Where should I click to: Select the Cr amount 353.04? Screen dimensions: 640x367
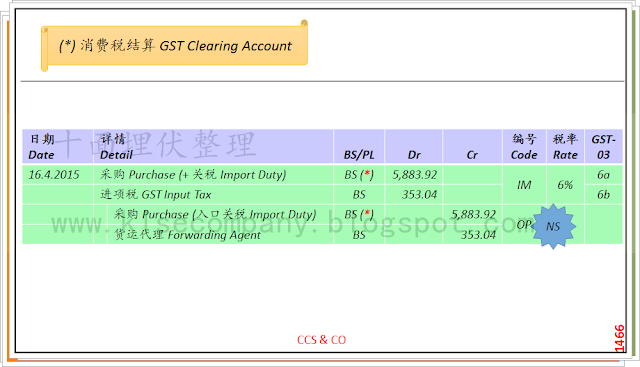pyautogui.click(x=478, y=235)
